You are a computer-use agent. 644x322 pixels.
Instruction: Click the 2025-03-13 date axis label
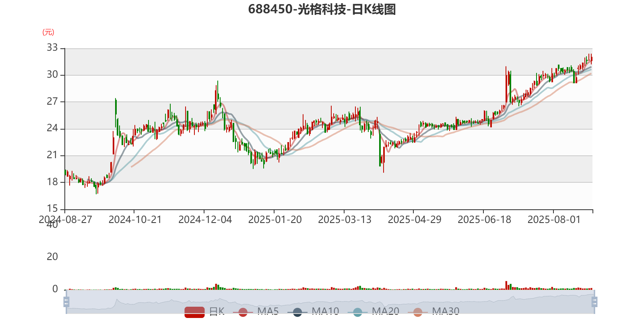click(x=345, y=220)
